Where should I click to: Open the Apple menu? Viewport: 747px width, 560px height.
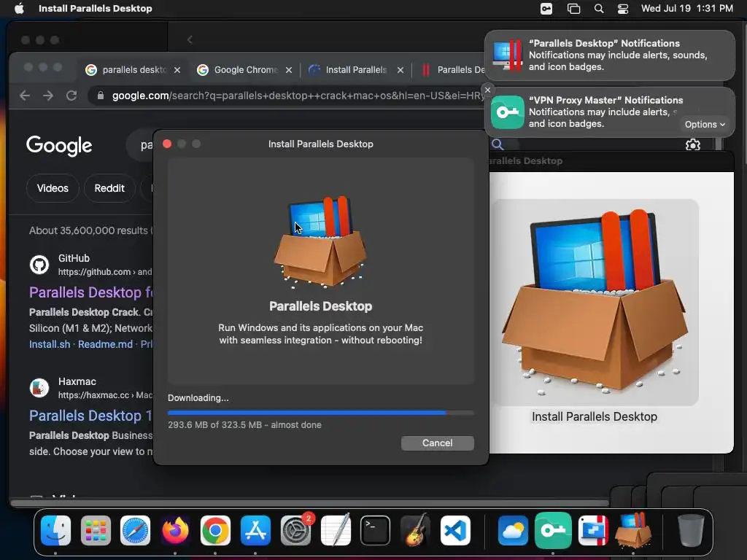coord(19,9)
